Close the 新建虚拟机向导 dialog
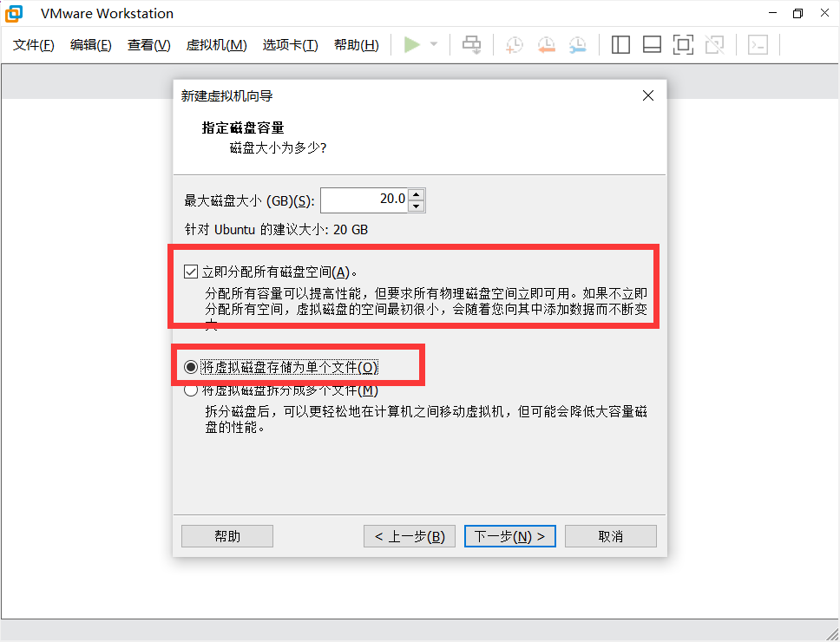Viewport: 840px width, 642px height. point(648,95)
